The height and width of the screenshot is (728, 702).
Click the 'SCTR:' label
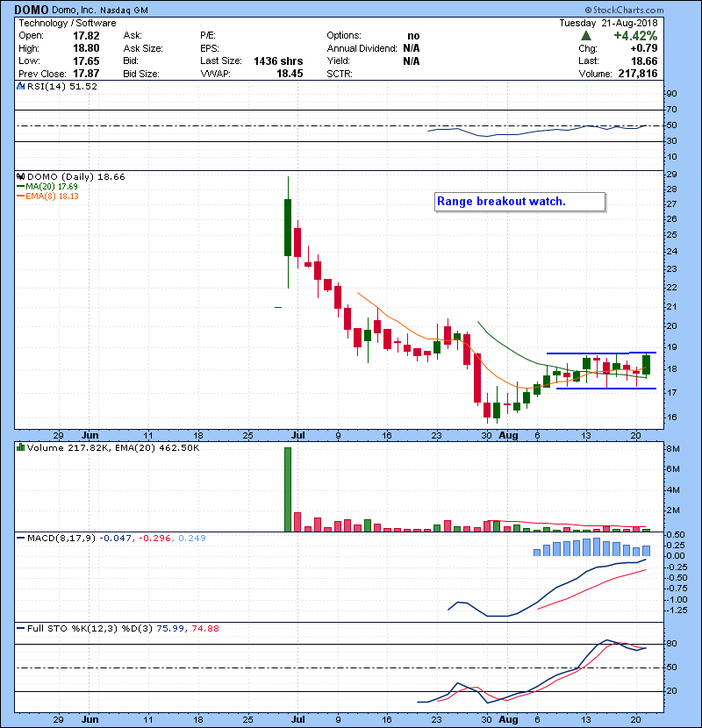pos(340,74)
